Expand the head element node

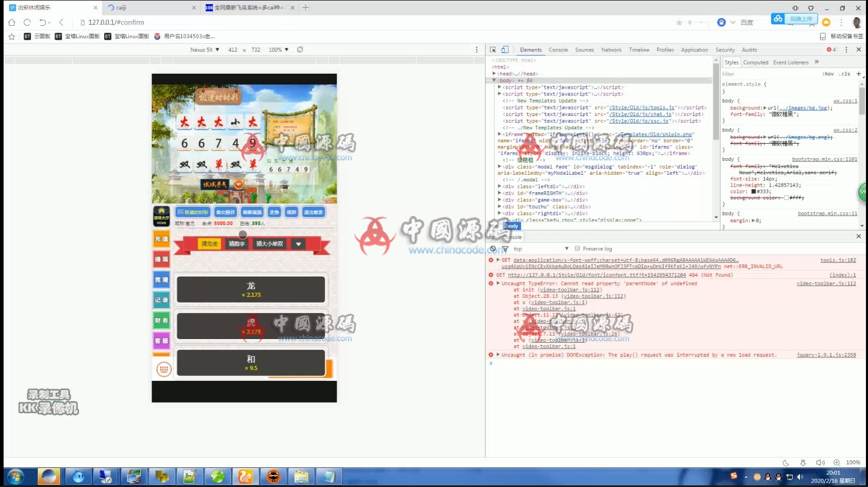coord(494,74)
